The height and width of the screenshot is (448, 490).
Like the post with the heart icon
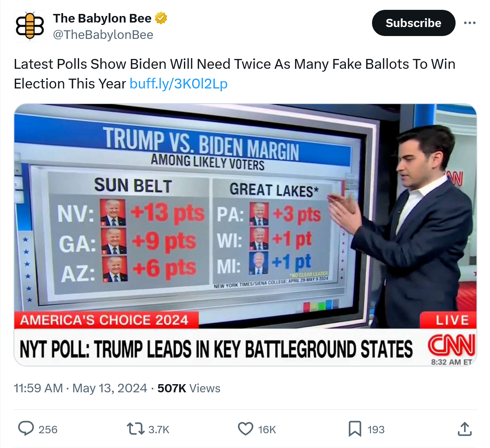(x=245, y=429)
